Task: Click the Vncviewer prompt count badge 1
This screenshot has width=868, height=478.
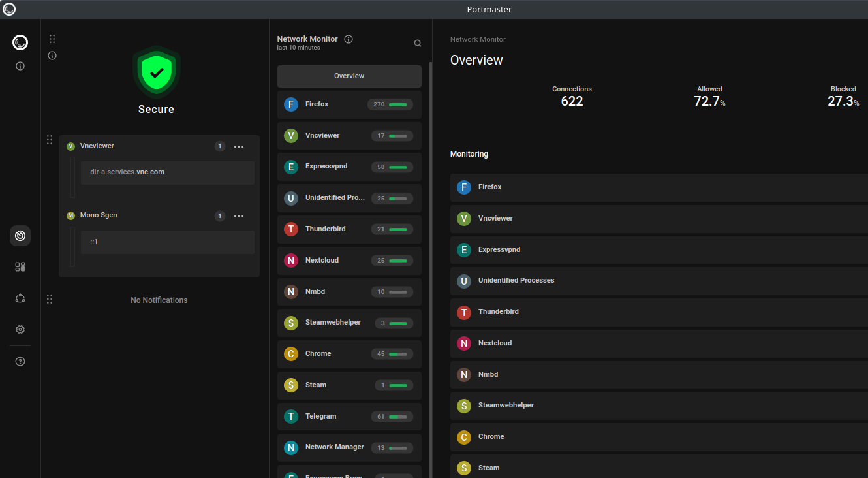Action: (x=220, y=146)
